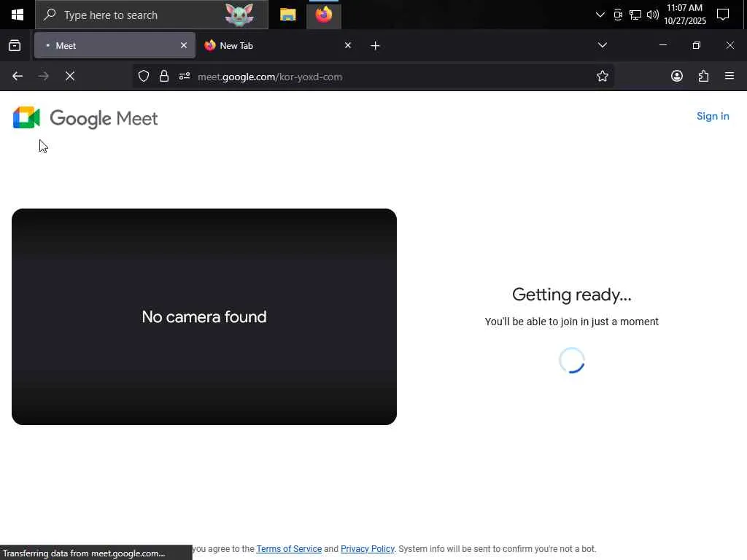Viewport: 747px width, 560px height.
Task: Show hidden system tray icons
Action: 600,15
